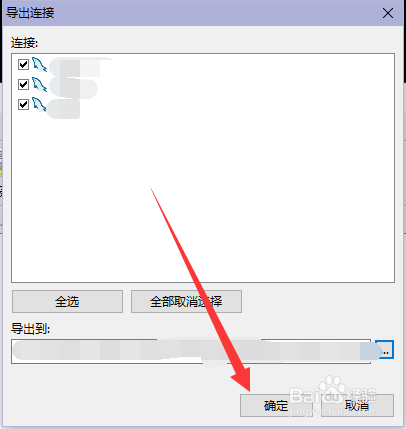This screenshot has height=429, width=406.
Task: Click the 导出到: label
Action: tap(30, 329)
